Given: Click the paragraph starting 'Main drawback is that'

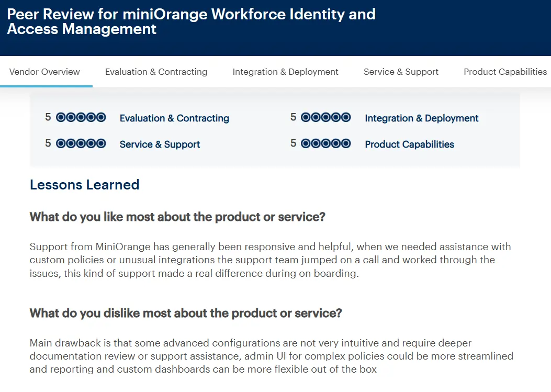Looking at the screenshot, I should click(271, 356).
